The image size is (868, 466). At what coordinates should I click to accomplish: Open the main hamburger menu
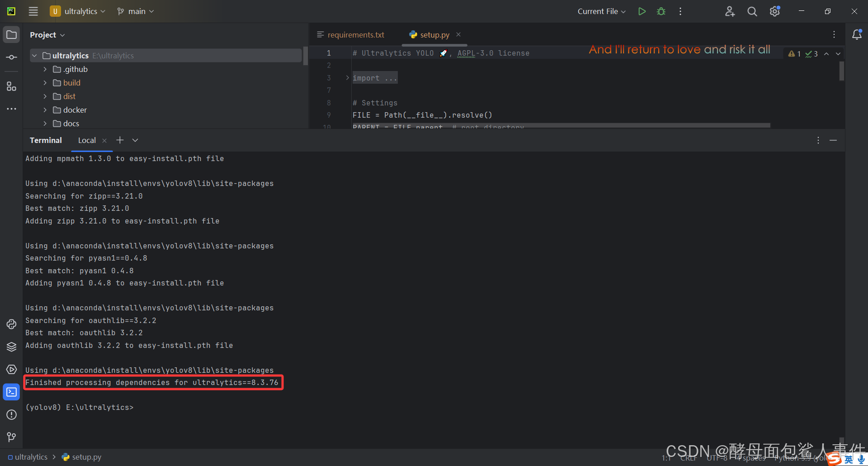coord(33,11)
